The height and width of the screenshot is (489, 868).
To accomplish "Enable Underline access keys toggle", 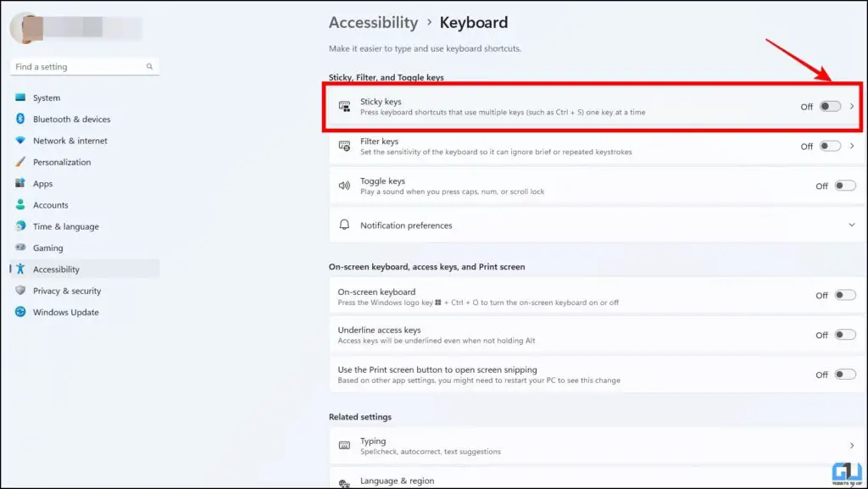I will pyautogui.click(x=845, y=335).
